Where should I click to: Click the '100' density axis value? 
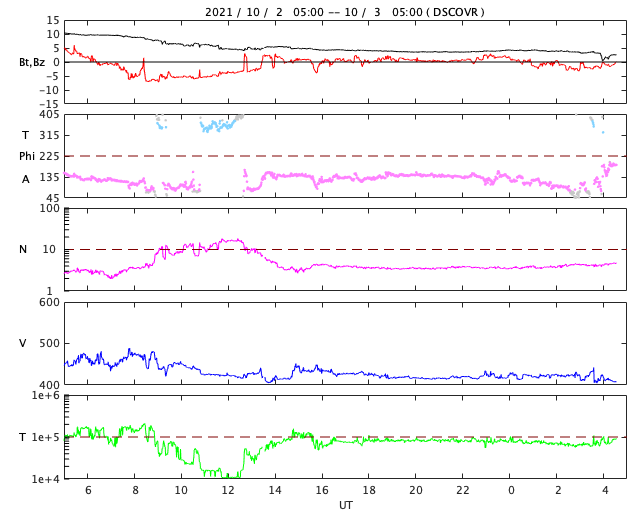49,208
